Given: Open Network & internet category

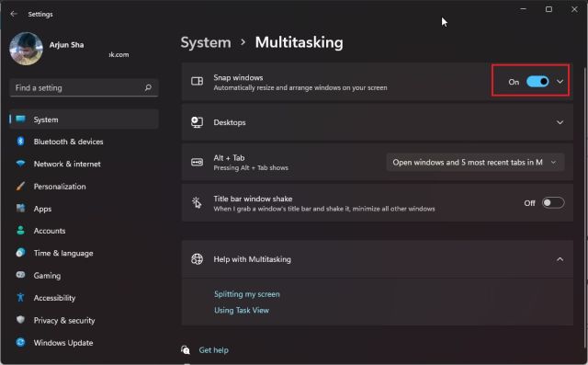Looking at the screenshot, I should 84,164.
